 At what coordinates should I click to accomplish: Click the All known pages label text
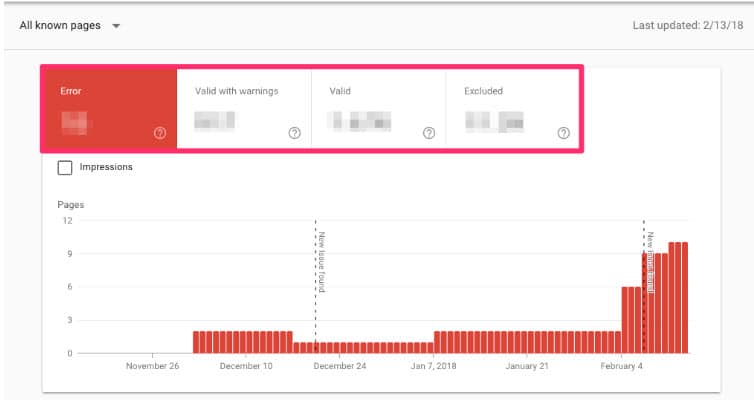tap(60, 25)
